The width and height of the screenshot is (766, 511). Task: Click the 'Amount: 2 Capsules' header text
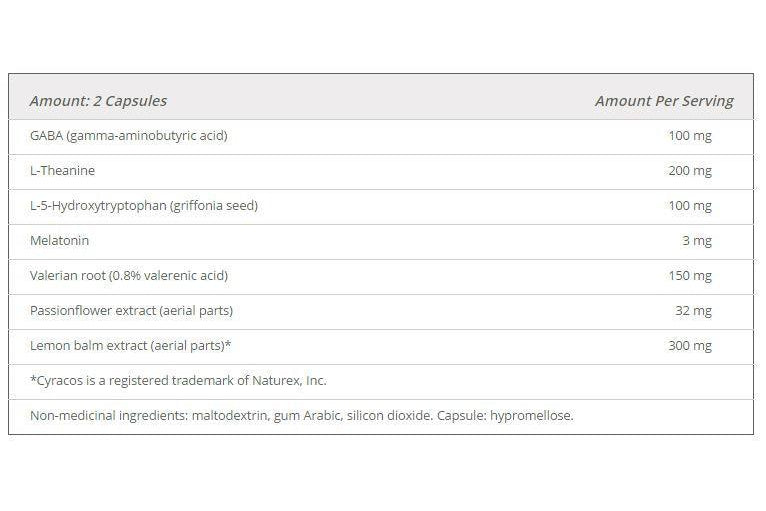pos(98,101)
